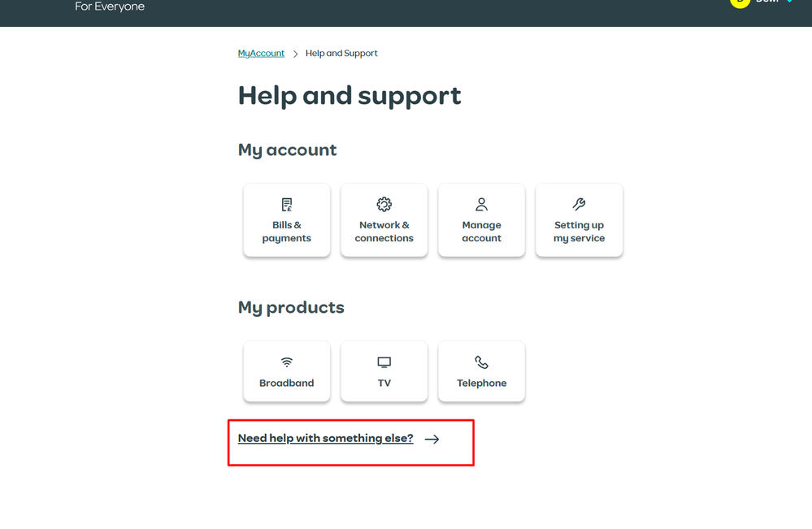The width and height of the screenshot is (812, 529).
Task: Select the Broadband product label
Action: (286, 383)
